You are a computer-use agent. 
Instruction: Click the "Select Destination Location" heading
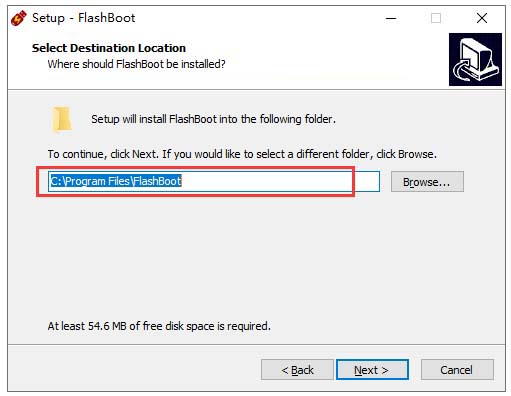click(x=109, y=48)
